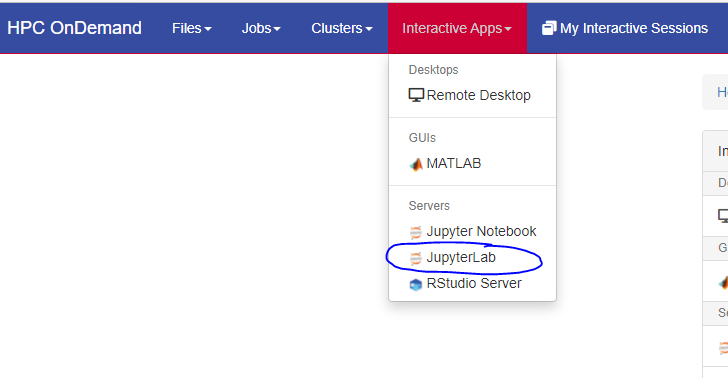Viewport: 728px width, 378px height.
Task: Click the RStudio Server cube icon
Action: click(416, 284)
